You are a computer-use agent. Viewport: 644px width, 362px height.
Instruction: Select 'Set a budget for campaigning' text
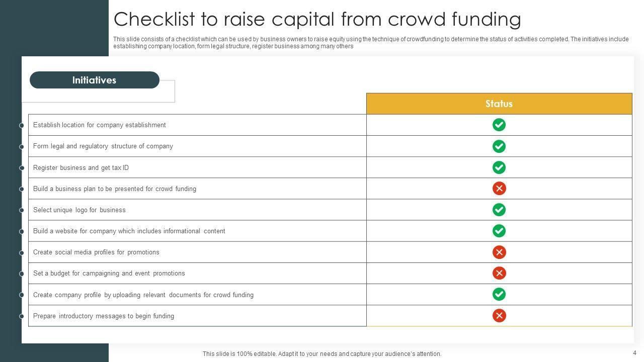tap(109, 274)
